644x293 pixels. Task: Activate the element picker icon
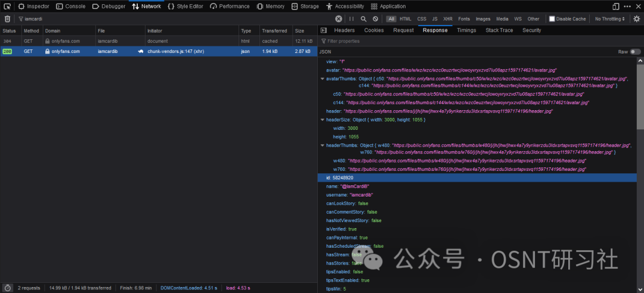7,6
